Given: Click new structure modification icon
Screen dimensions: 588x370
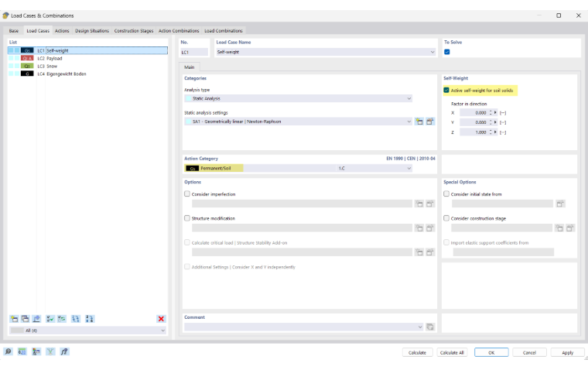Looking at the screenshot, I should pos(419,228).
